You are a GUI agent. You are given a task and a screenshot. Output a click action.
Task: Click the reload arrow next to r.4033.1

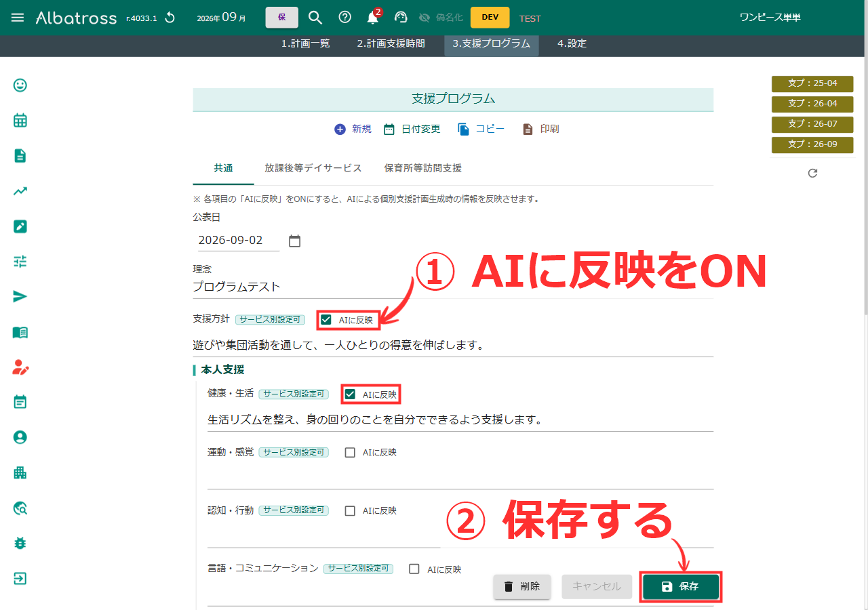170,18
